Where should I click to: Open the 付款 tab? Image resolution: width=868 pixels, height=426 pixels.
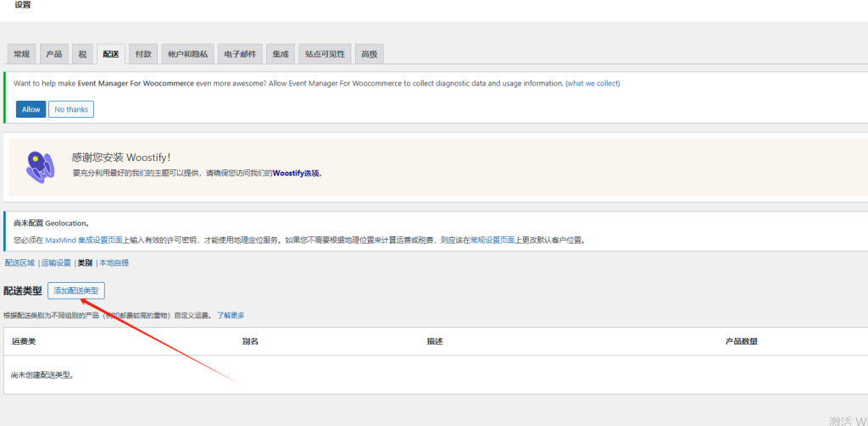pyautogui.click(x=143, y=54)
